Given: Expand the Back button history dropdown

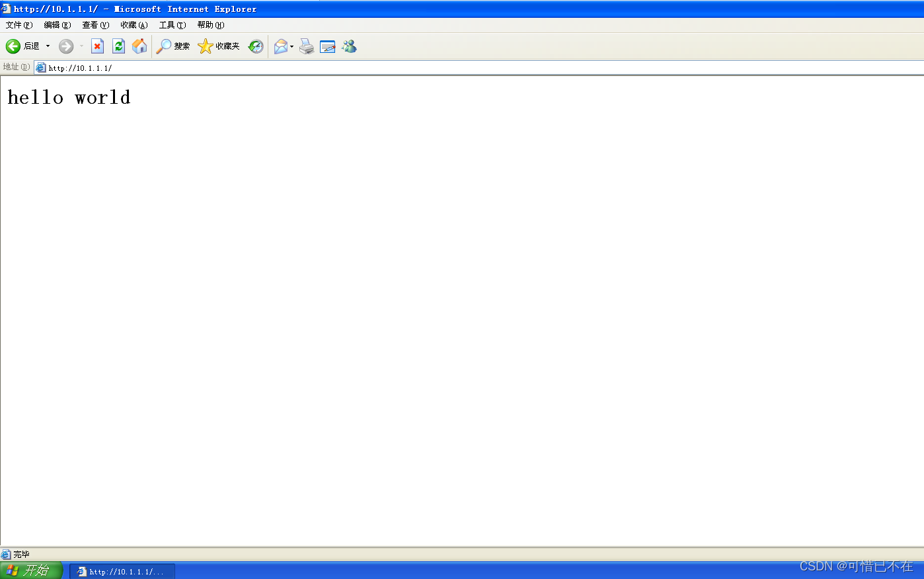Looking at the screenshot, I should (48, 46).
